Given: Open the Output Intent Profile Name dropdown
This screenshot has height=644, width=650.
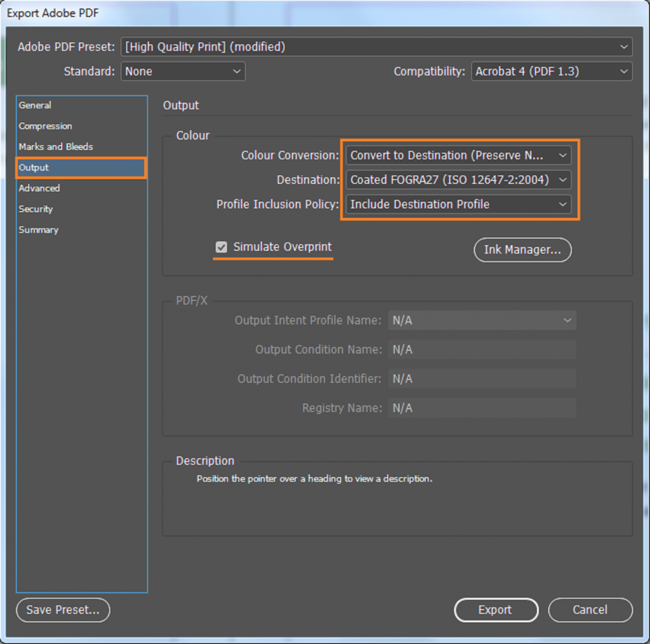Looking at the screenshot, I should click(x=482, y=320).
